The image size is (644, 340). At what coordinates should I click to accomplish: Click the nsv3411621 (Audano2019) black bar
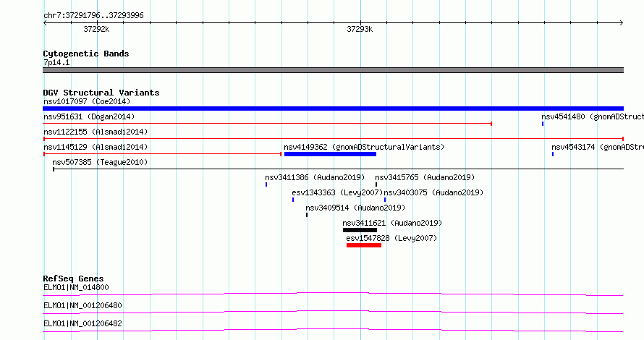pos(360,230)
